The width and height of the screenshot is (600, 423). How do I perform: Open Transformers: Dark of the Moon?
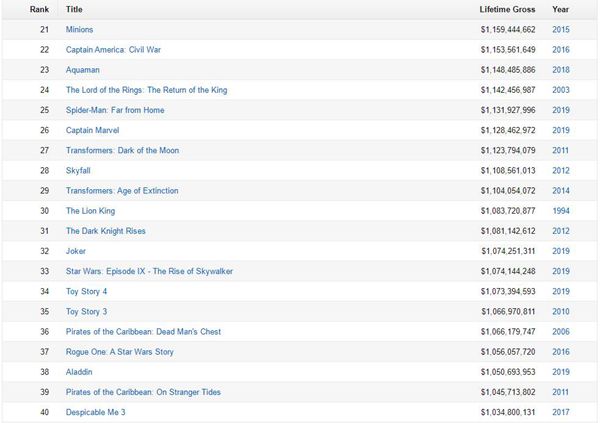pos(122,150)
